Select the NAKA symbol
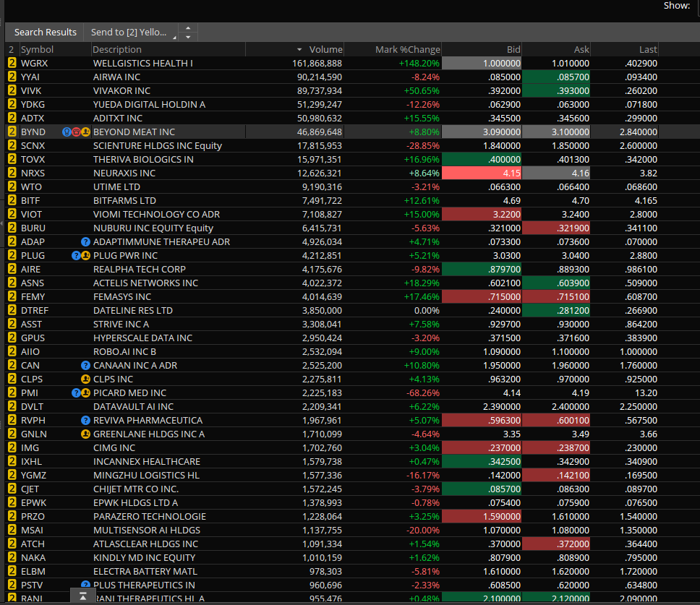 tap(33, 558)
